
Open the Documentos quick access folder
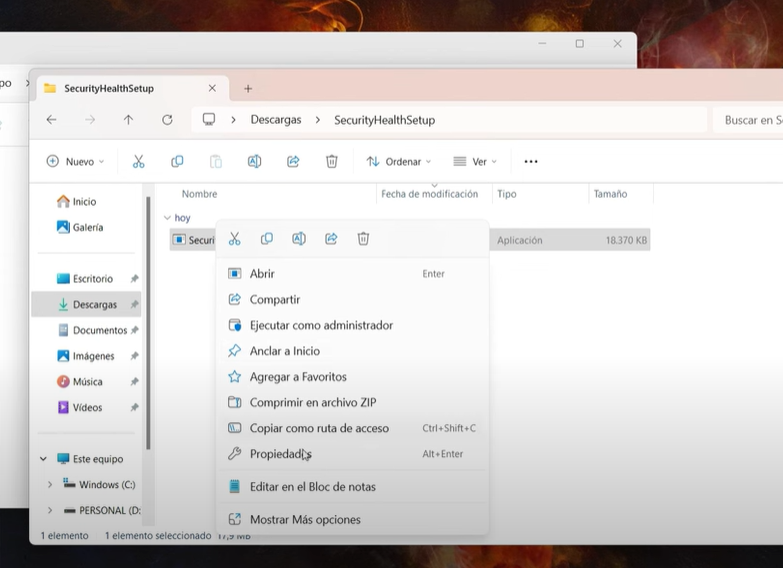point(93,330)
